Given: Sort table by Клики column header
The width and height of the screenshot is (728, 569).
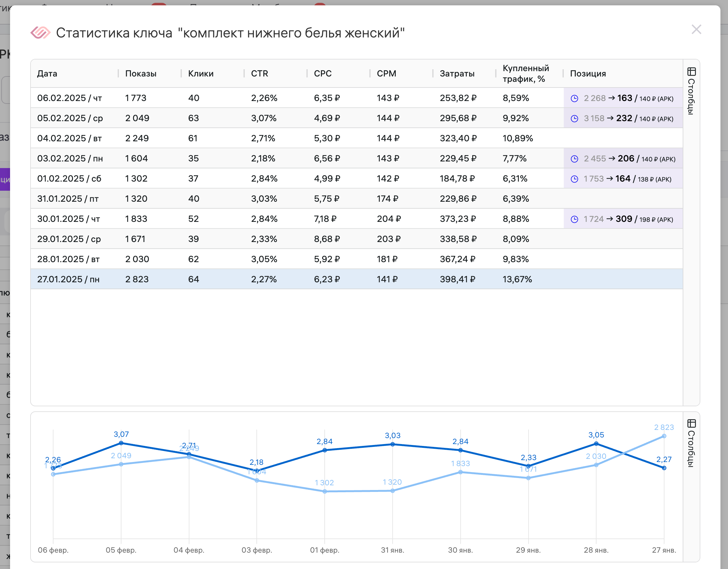Looking at the screenshot, I should point(201,73).
